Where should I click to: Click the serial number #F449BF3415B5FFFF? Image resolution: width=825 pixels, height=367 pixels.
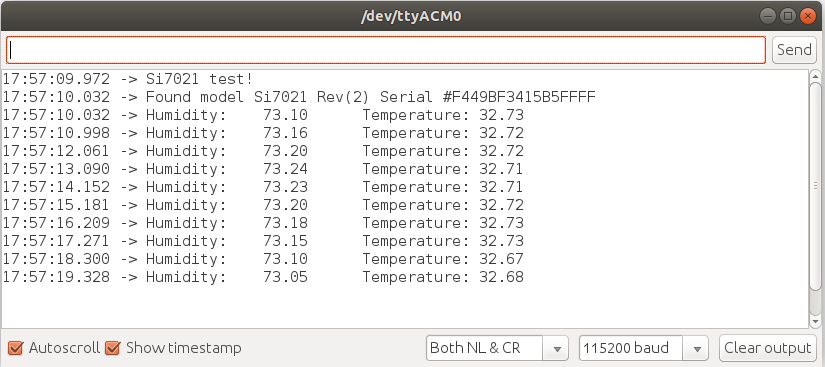tap(520, 97)
